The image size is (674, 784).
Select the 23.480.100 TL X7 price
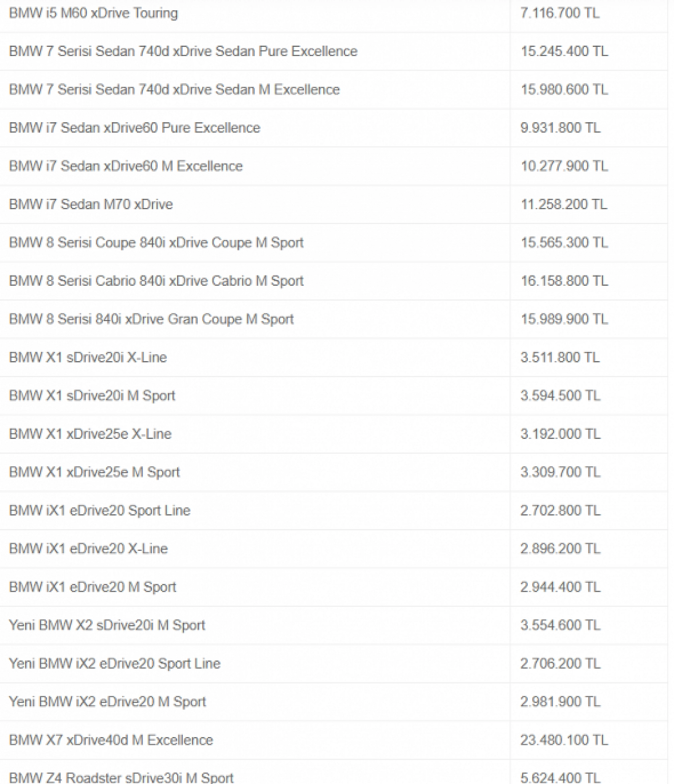(564, 740)
